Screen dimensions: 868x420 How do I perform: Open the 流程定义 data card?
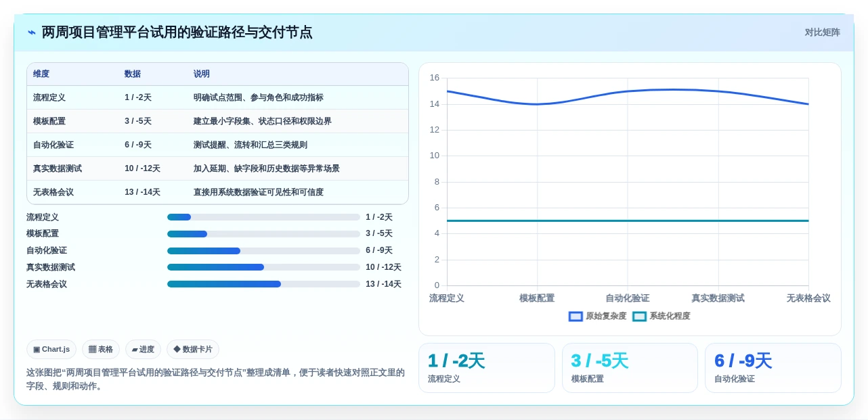coord(487,368)
